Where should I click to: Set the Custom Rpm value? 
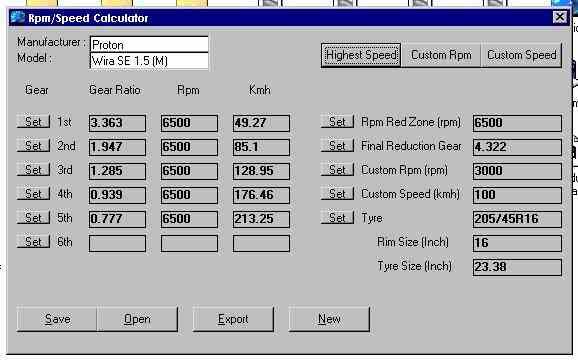337,169
